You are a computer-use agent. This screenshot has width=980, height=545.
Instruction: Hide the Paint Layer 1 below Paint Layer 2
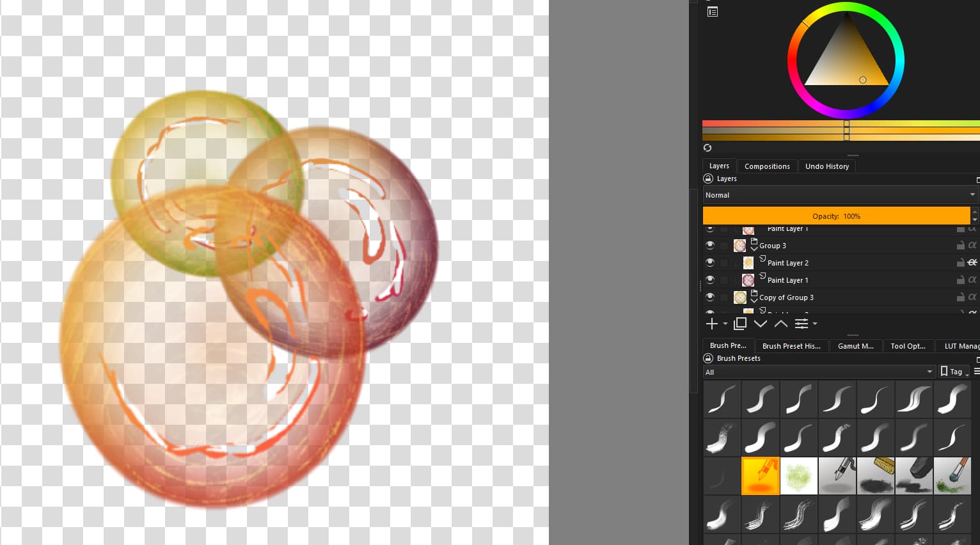pos(710,280)
